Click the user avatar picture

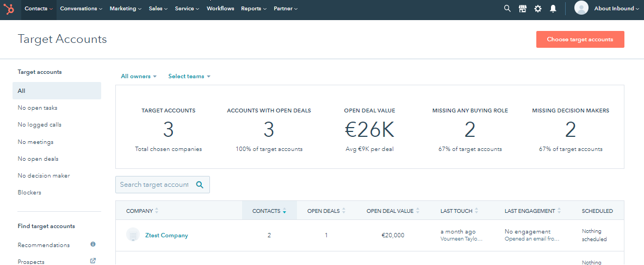[581, 8]
